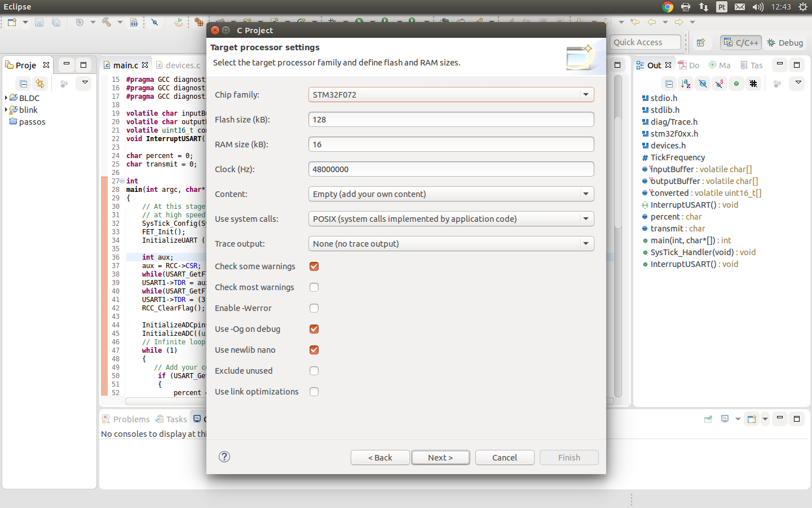Collapse all in the Outline view
812x508 pixels.
point(669,84)
